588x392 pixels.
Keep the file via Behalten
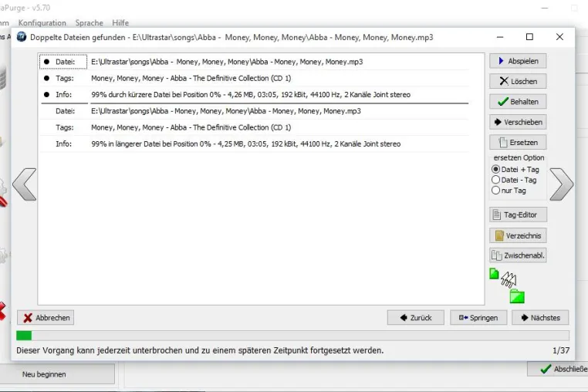[518, 102]
